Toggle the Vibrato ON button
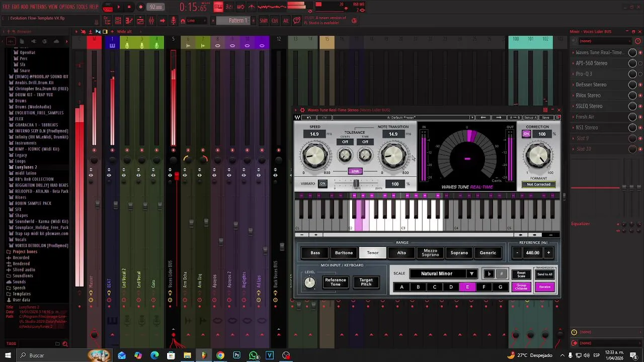Screen dimensions: 644x362 click(x=323, y=184)
